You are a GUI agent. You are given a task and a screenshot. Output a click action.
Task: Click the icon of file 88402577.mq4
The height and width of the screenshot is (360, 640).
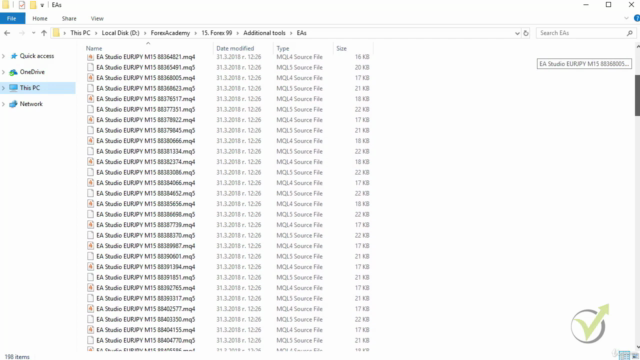click(90, 309)
